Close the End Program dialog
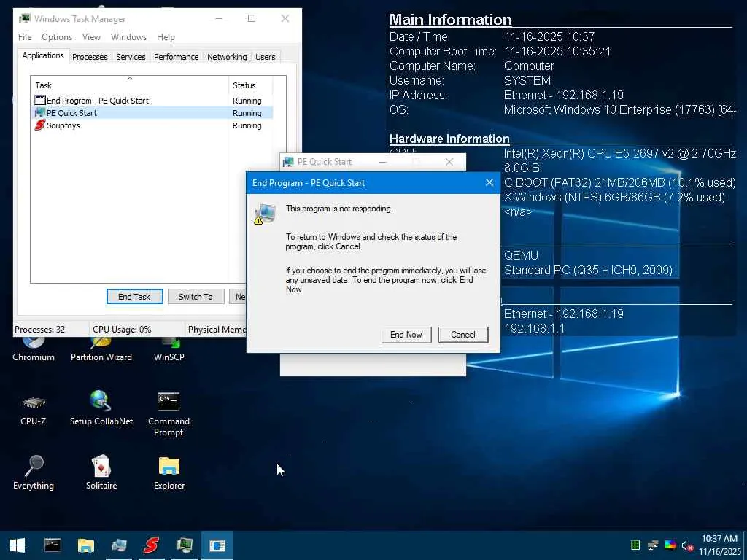Screen dimensions: 747x560 click(x=489, y=183)
